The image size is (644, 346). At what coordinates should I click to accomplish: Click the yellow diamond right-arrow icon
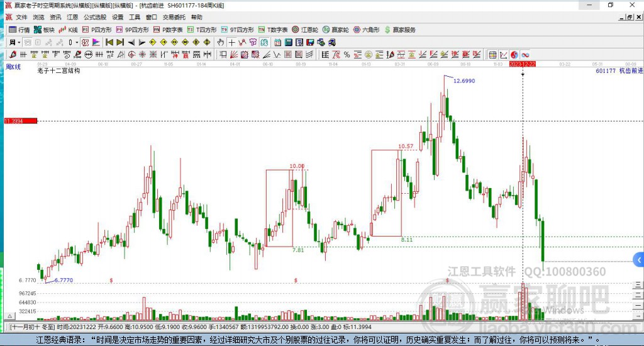[x=164, y=42]
